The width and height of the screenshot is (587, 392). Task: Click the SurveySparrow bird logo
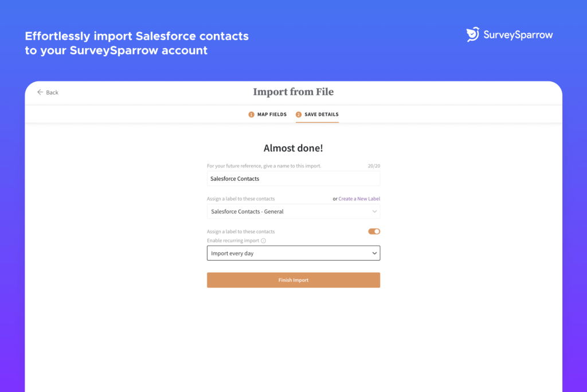(x=473, y=34)
